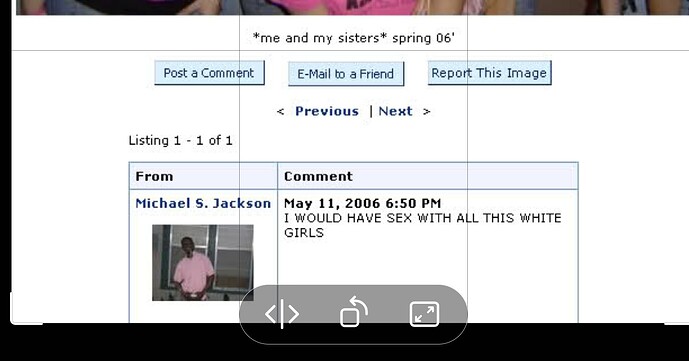Click the fullscreen expand arrows icon
Viewport: 689px width, 361px height.
424,314
